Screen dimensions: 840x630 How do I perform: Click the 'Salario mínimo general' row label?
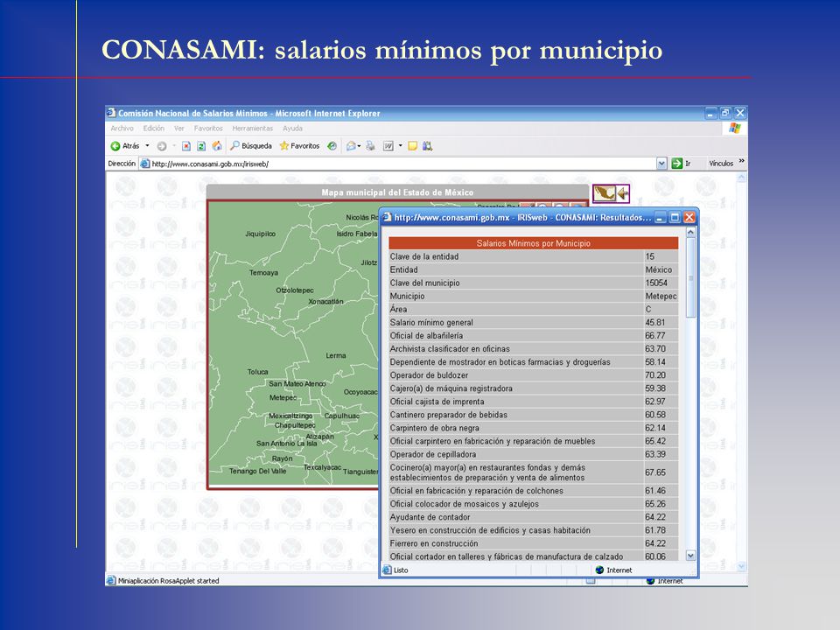coord(431,323)
